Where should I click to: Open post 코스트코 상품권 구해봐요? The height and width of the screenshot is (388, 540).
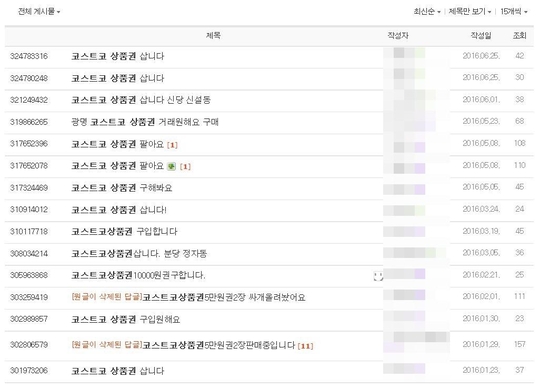(122, 188)
